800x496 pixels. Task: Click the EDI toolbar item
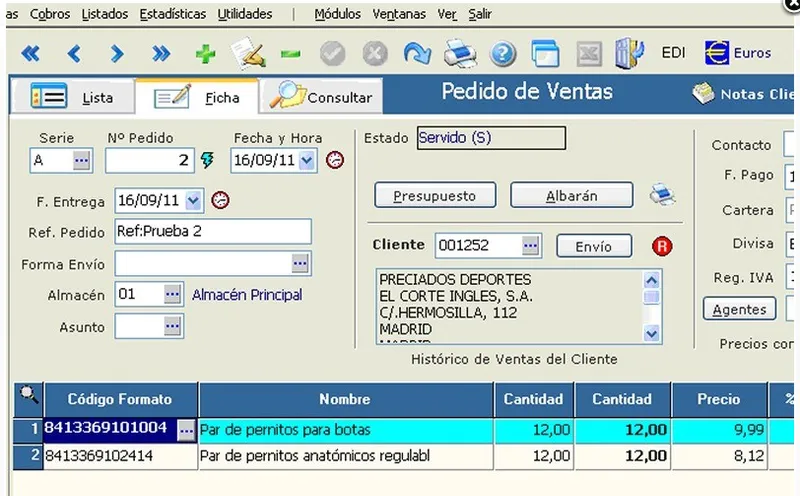pyautogui.click(x=673, y=53)
